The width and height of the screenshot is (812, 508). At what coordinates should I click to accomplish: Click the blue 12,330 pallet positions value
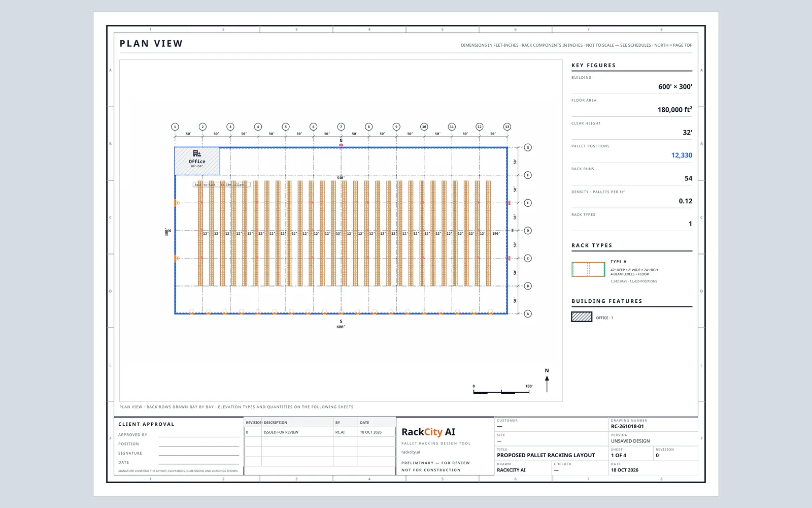pyautogui.click(x=682, y=155)
